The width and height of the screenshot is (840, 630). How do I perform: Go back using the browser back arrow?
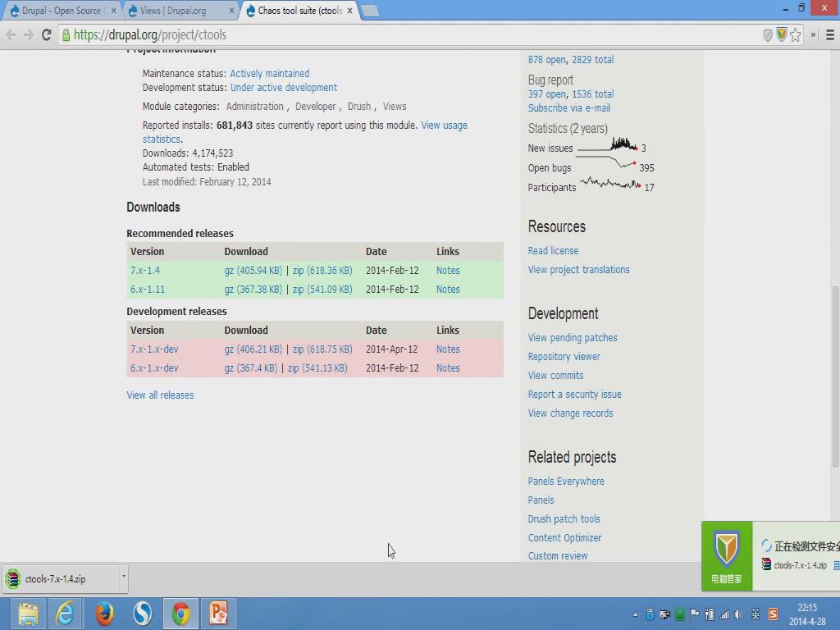coord(10,34)
